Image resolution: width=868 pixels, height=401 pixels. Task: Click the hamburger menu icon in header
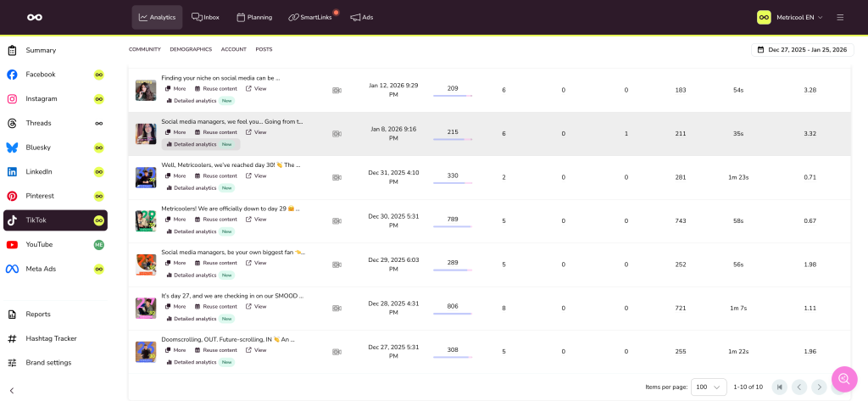pyautogui.click(x=840, y=17)
